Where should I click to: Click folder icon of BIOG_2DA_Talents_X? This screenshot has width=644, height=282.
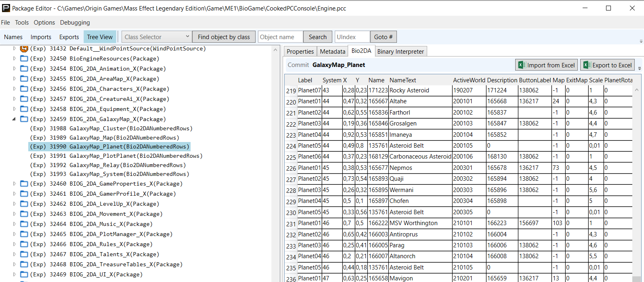[24, 254]
